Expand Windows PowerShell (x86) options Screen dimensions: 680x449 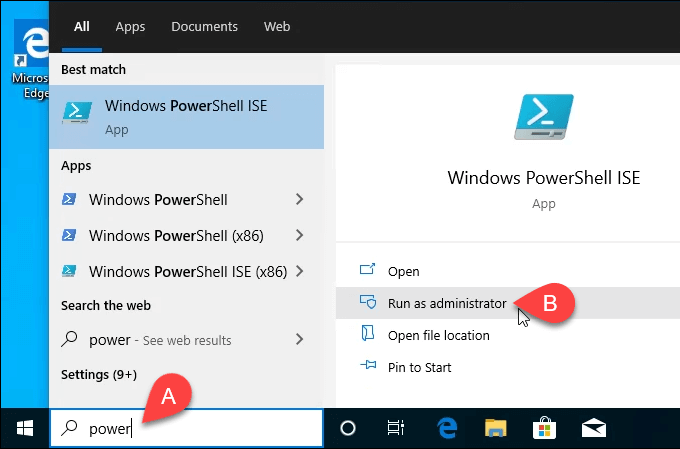tap(299, 235)
